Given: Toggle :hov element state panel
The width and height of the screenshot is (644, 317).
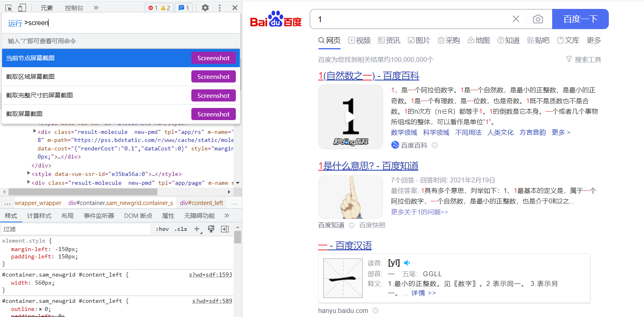Looking at the screenshot, I should tap(162, 229).
